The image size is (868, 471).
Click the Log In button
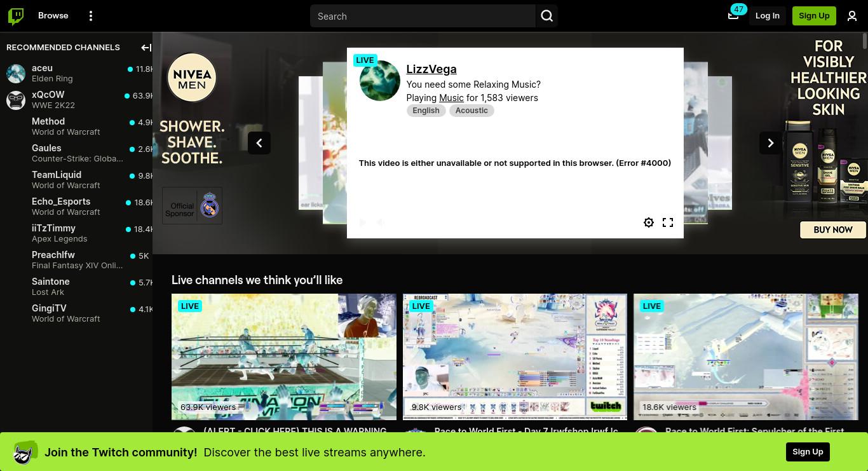tap(768, 16)
